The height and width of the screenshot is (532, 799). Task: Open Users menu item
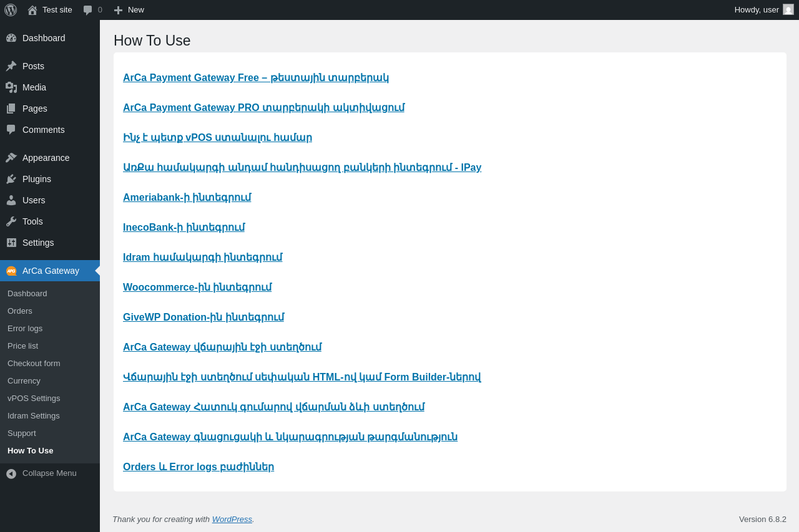[50, 200]
